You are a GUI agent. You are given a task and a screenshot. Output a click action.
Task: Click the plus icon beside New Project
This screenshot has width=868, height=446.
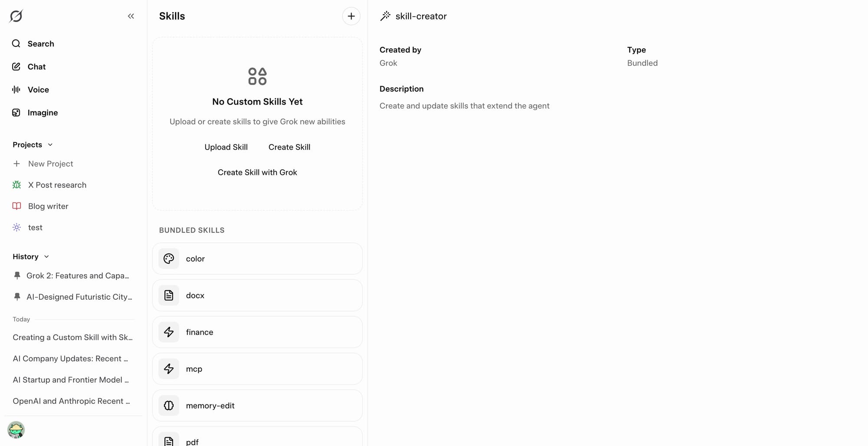click(16, 164)
